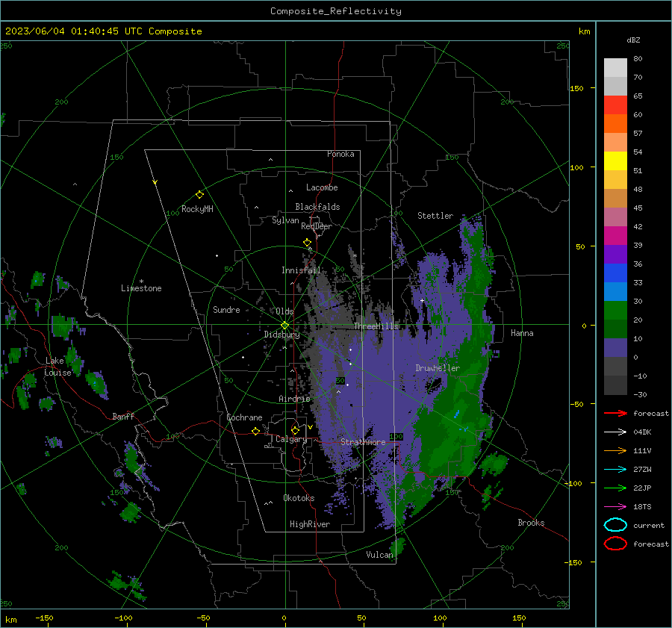Click the Vulcan city label
This screenshot has width=672, height=628.
[x=379, y=555]
